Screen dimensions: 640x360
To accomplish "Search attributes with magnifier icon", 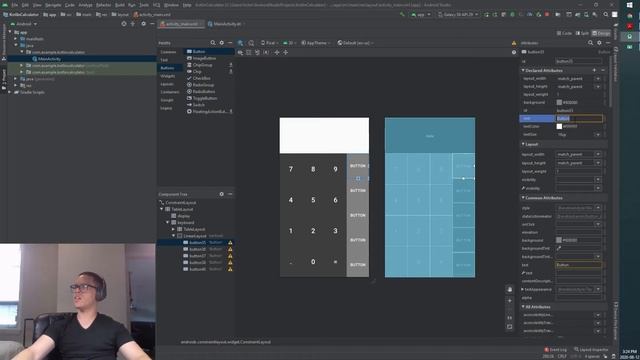I will [591, 43].
